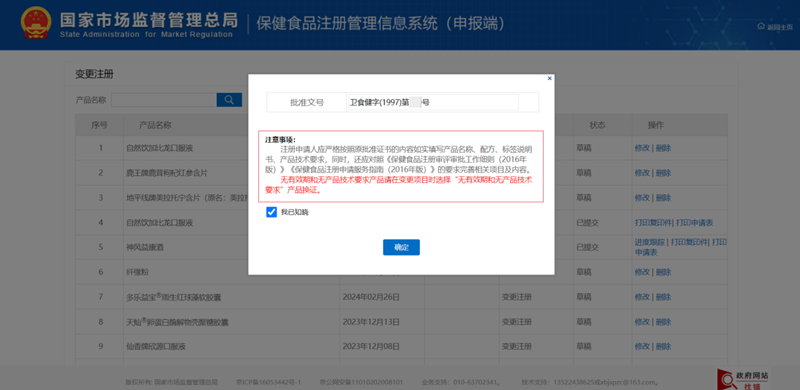Click 打印复印件 for 神风益康酒
The height and width of the screenshot is (390, 800).
click(689, 242)
